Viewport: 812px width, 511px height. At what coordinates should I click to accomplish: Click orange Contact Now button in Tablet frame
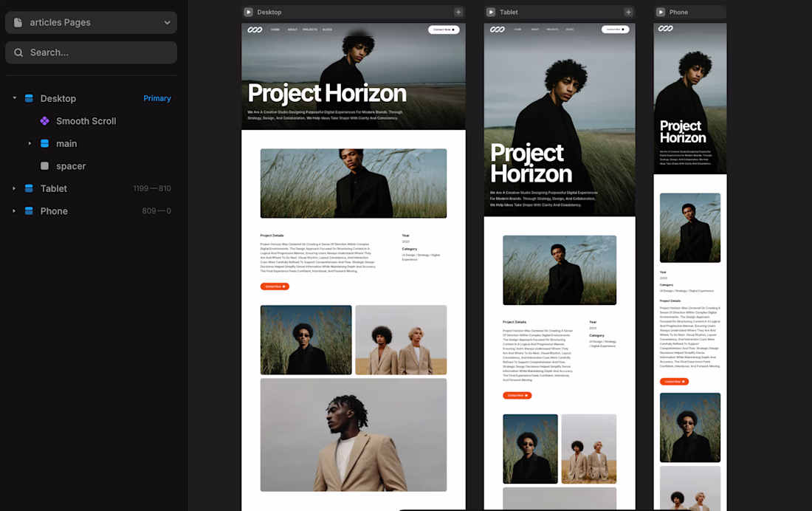pos(517,395)
